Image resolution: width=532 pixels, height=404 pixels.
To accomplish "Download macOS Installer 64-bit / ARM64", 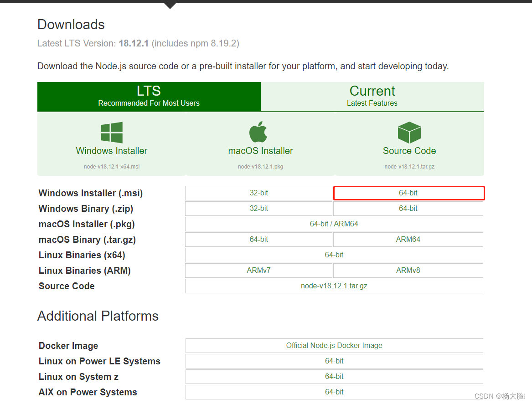I will (x=334, y=224).
